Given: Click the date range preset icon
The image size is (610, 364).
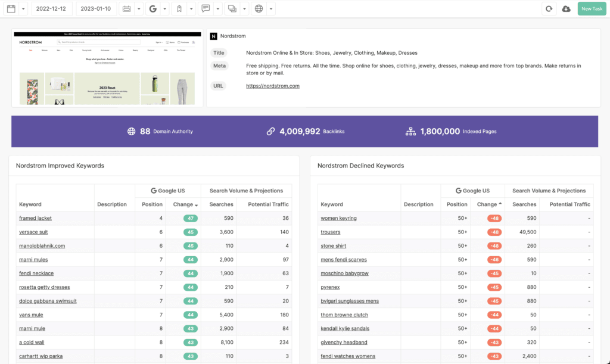Looking at the screenshot, I should [x=127, y=8].
